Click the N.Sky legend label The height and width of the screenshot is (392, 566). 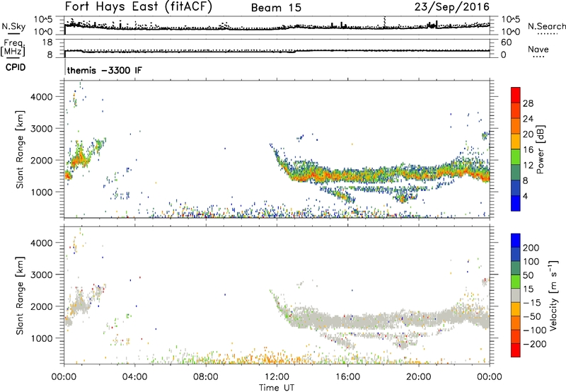(x=13, y=26)
